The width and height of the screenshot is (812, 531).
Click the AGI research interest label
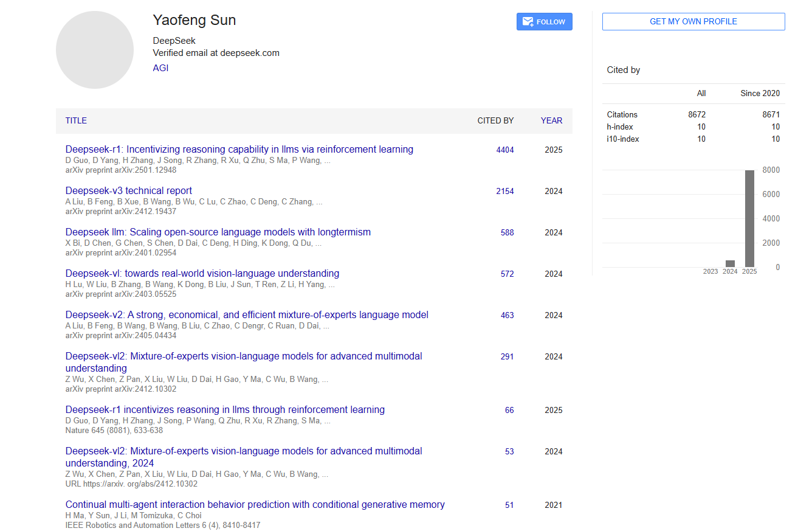pyautogui.click(x=160, y=68)
